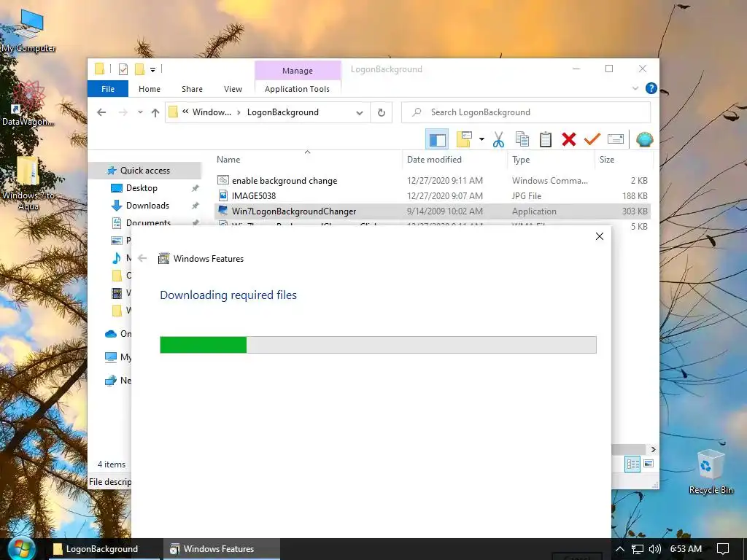This screenshot has width=747, height=560.
Task: Open Desktop in navigation pane
Action: [x=142, y=188]
